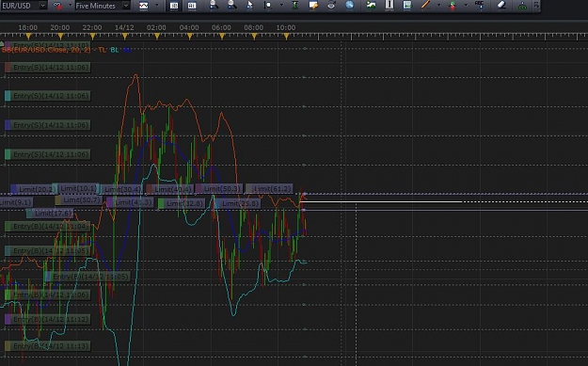Select the Limit(17.6) order label

(50, 214)
